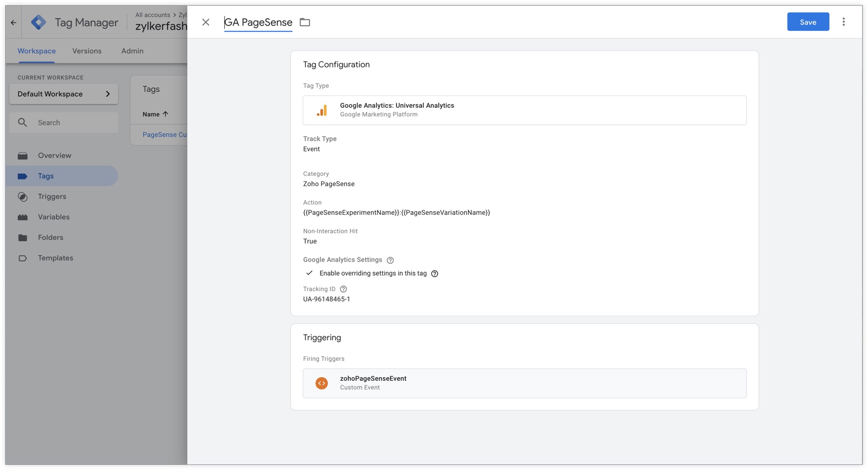
Task: Click the Track Type value Event
Action: coord(311,149)
